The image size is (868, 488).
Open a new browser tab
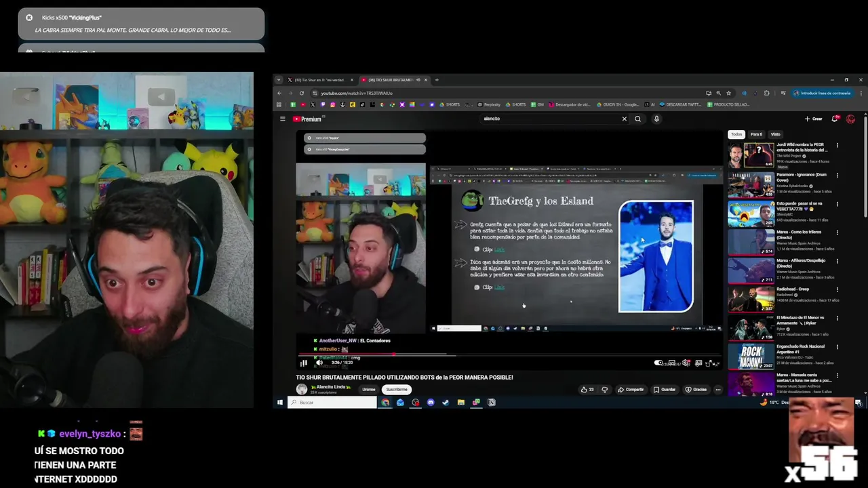pos(437,80)
